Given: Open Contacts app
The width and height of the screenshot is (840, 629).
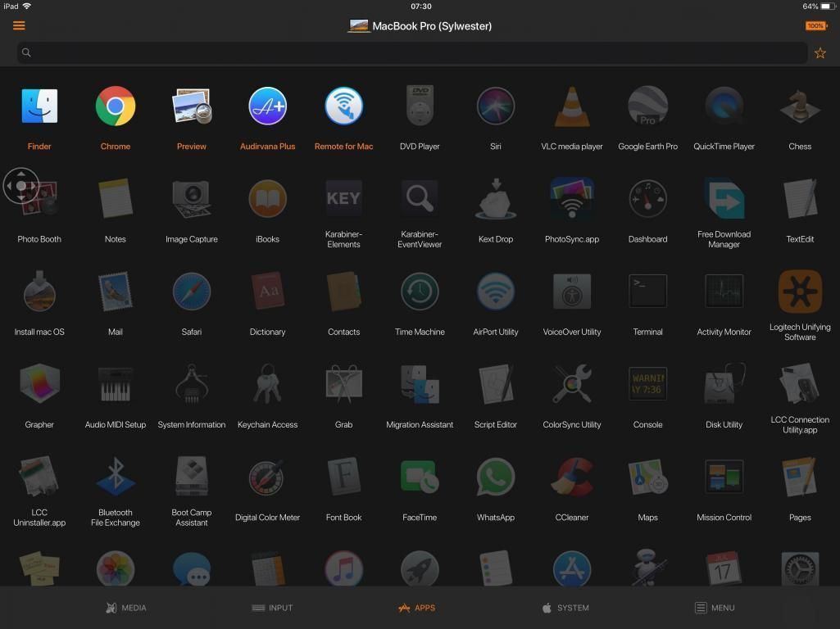Looking at the screenshot, I should (x=343, y=292).
